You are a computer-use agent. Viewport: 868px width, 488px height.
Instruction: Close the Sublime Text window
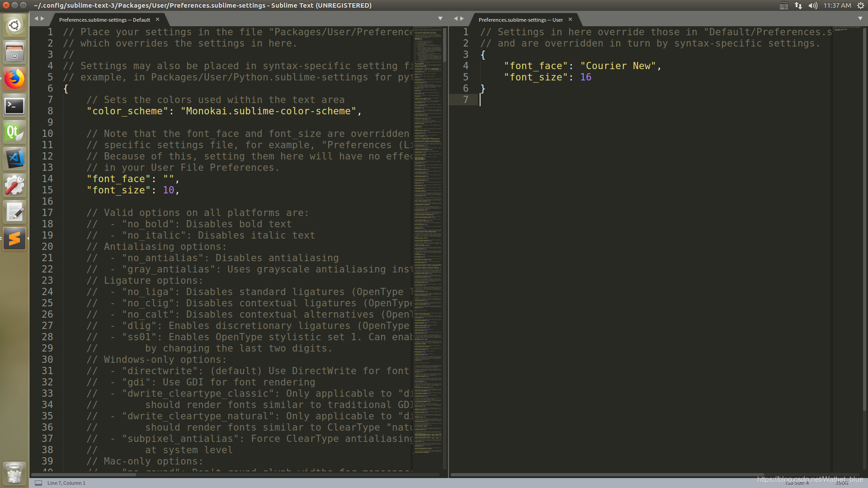point(6,5)
